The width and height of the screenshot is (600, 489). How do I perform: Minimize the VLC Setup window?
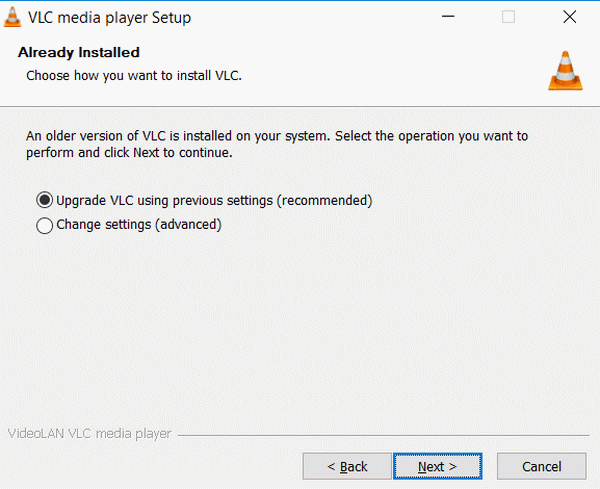click(x=449, y=17)
